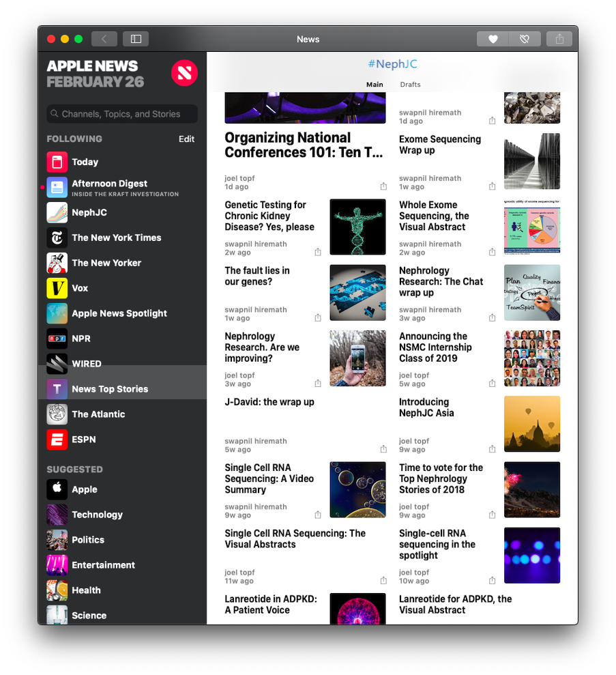The width and height of the screenshot is (616, 675).
Task: Open suggested Health topic icon
Action: pos(57,590)
